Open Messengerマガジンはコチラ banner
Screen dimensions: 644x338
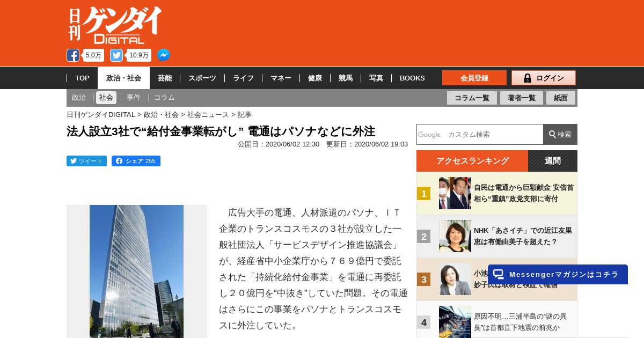click(x=558, y=274)
